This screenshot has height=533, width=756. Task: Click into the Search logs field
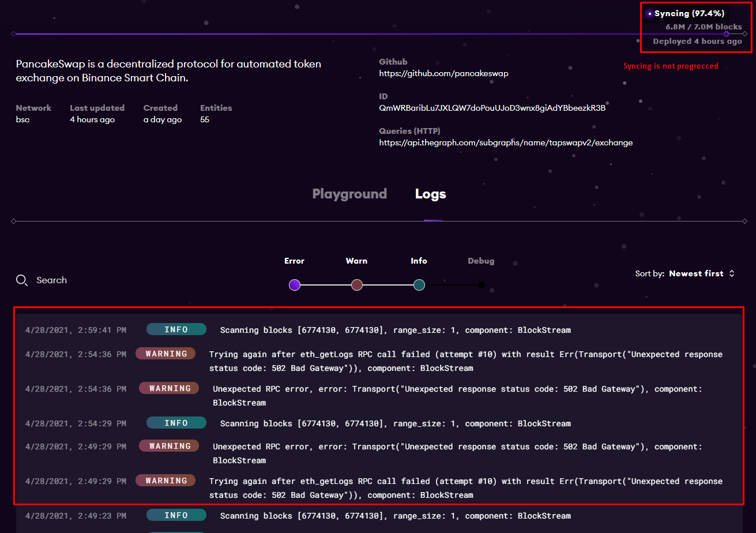pyautogui.click(x=51, y=280)
